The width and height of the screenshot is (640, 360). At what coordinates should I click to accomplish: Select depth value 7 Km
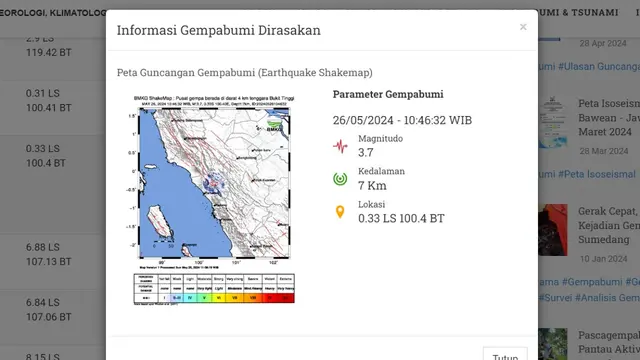[372, 186]
